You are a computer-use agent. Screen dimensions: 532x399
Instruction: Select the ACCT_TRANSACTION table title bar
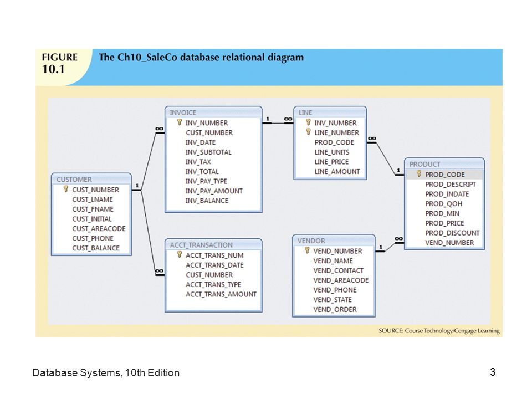click(x=213, y=244)
